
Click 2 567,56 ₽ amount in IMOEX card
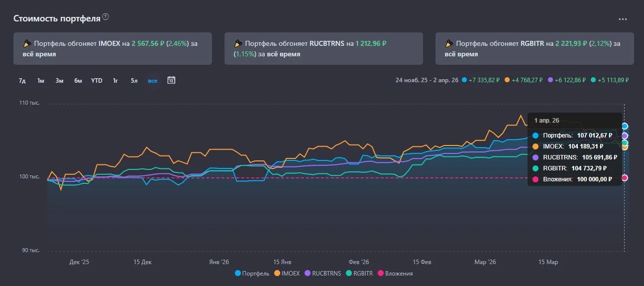pos(148,44)
